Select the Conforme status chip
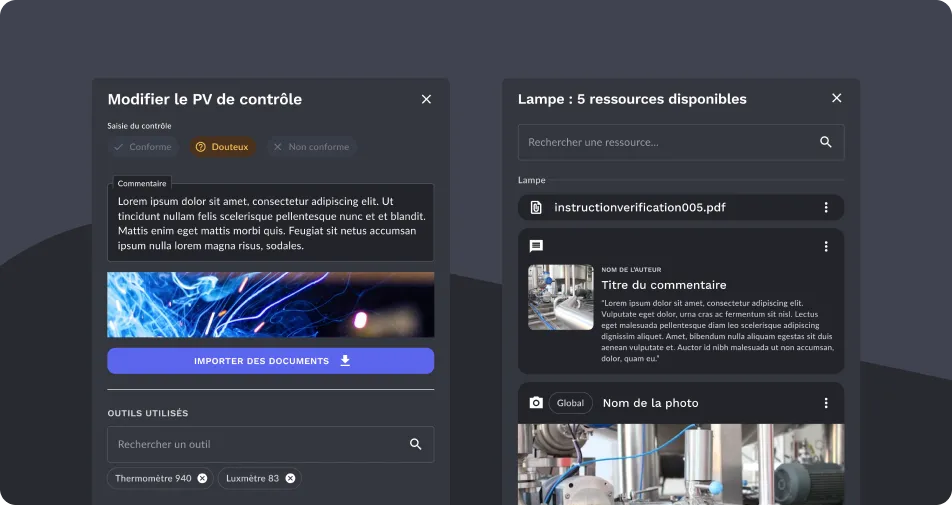 143,147
